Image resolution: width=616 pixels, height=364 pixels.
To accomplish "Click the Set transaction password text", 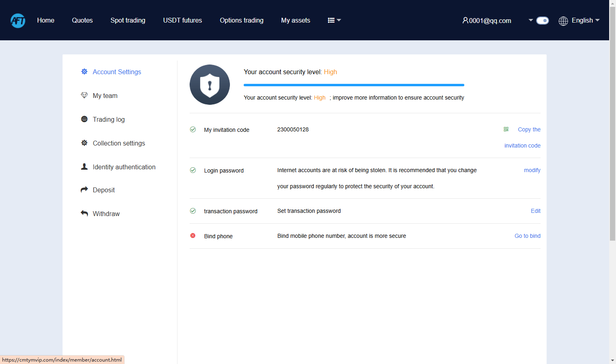I will coord(309,211).
